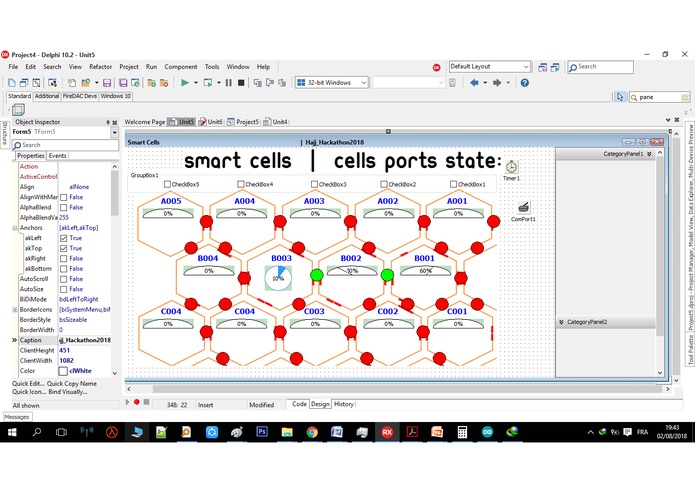Open the Refactor menu

(x=101, y=67)
